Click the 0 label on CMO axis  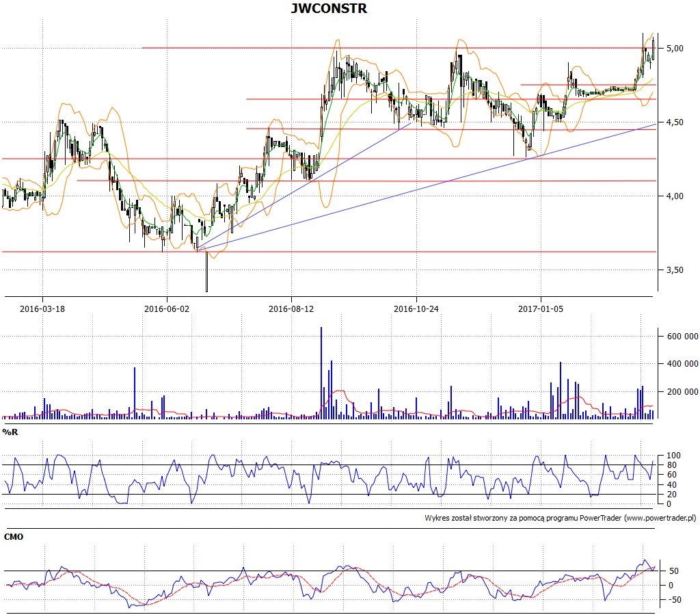click(x=671, y=586)
